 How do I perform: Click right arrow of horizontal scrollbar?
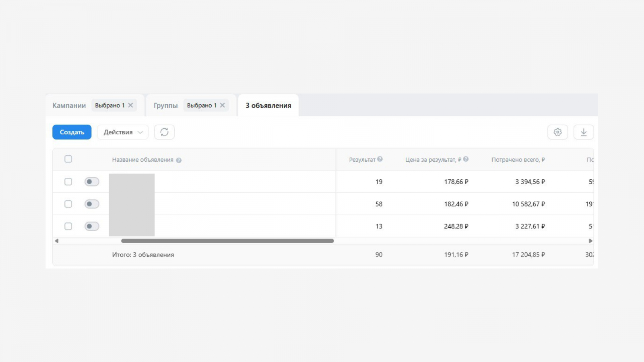click(x=590, y=241)
